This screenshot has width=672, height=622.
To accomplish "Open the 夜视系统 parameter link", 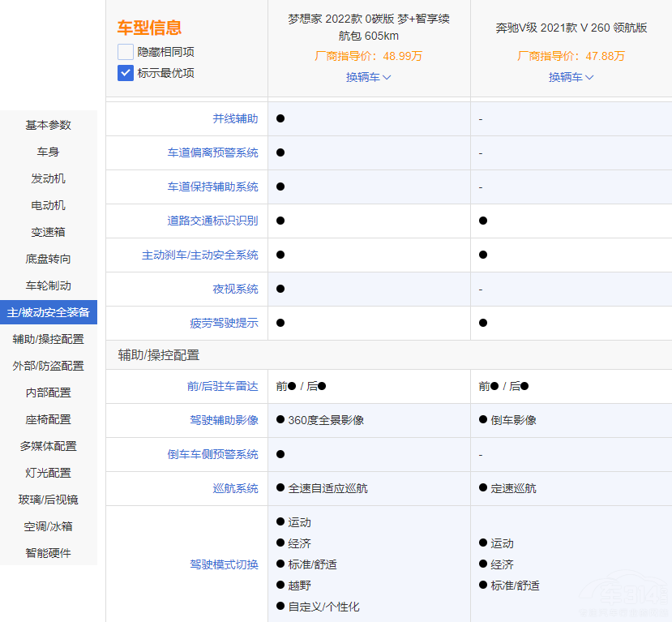I will [x=235, y=289].
